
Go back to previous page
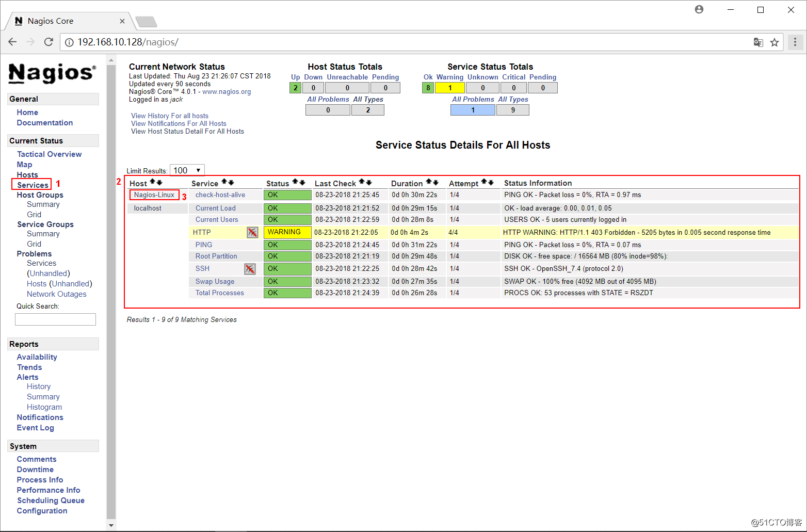12,42
